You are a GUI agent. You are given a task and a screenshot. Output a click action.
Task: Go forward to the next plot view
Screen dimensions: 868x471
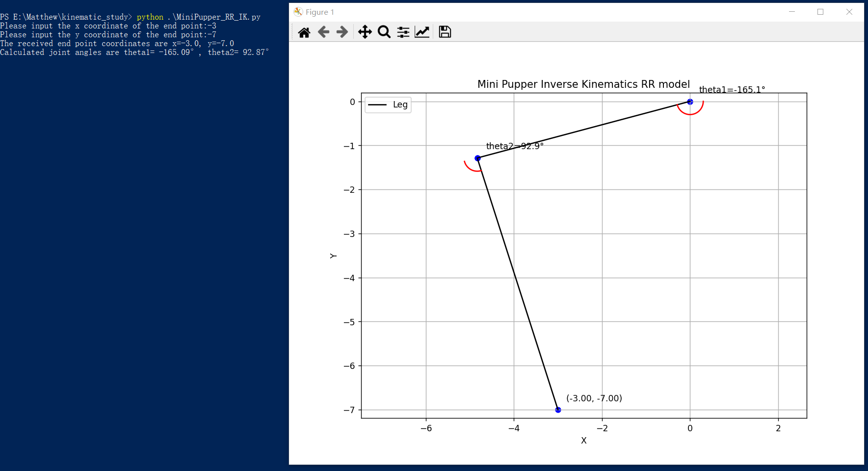(x=342, y=31)
